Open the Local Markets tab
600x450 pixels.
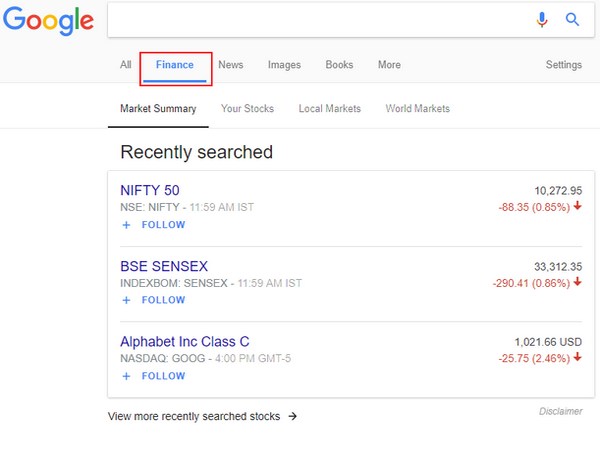coord(329,108)
